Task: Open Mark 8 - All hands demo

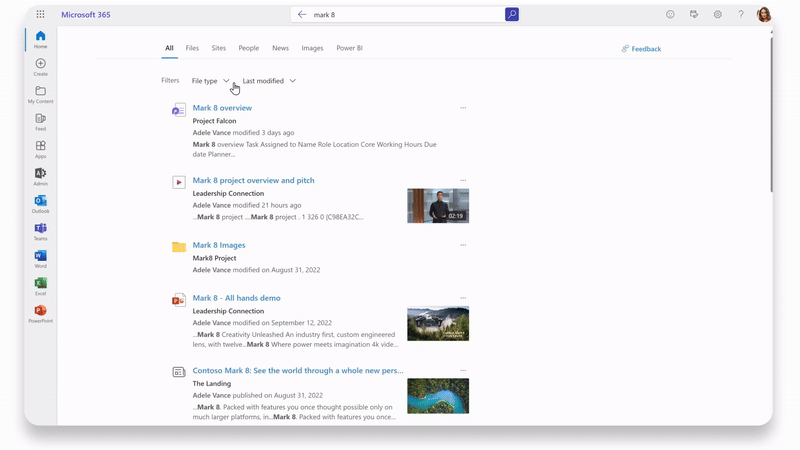Action: (x=236, y=298)
